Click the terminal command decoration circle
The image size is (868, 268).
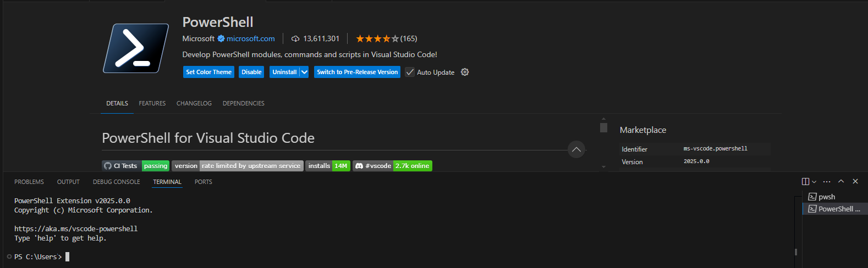(9, 256)
